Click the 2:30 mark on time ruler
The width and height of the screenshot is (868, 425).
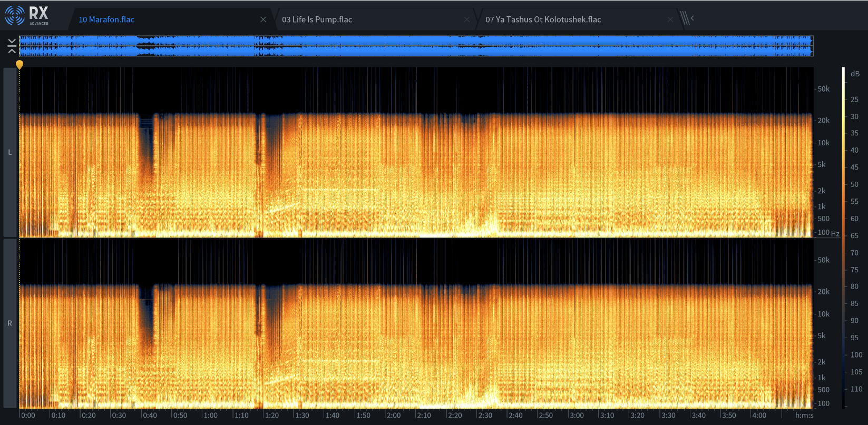(x=485, y=415)
